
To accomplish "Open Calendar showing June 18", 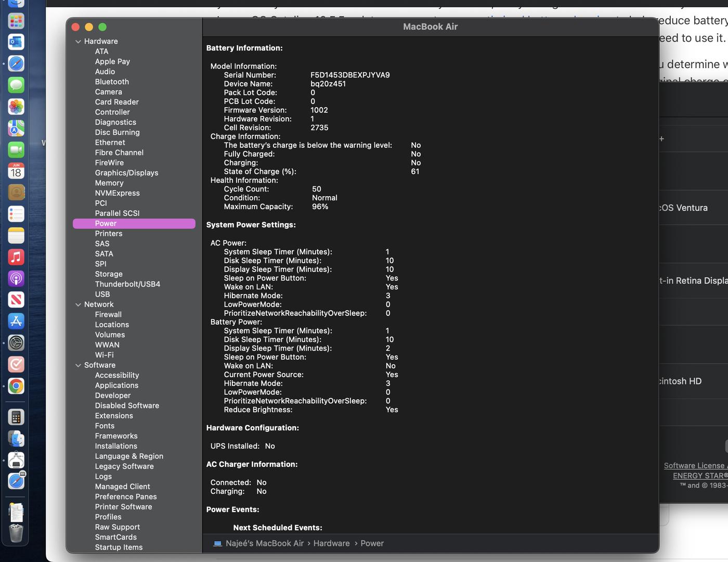I will [16, 171].
